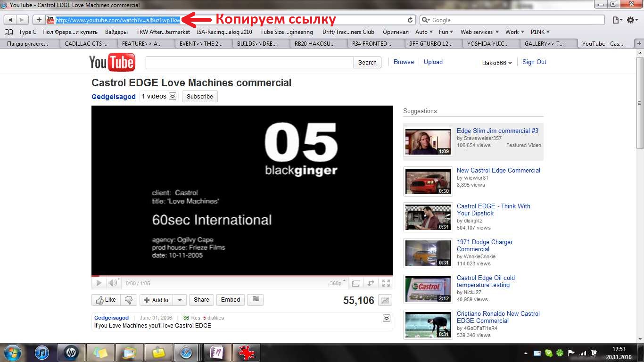Expand the video description details
The width and height of the screenshot is (644, 362).
point(387,318)
